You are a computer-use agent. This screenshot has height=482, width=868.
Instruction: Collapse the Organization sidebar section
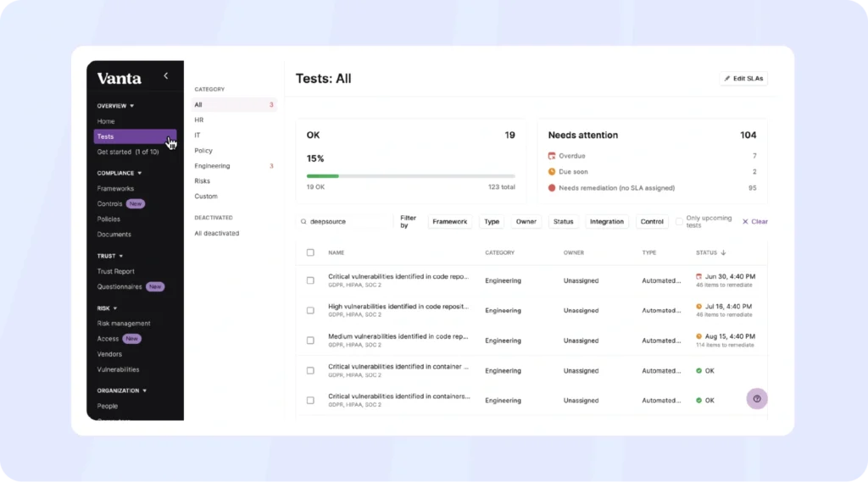click(122, 391)
